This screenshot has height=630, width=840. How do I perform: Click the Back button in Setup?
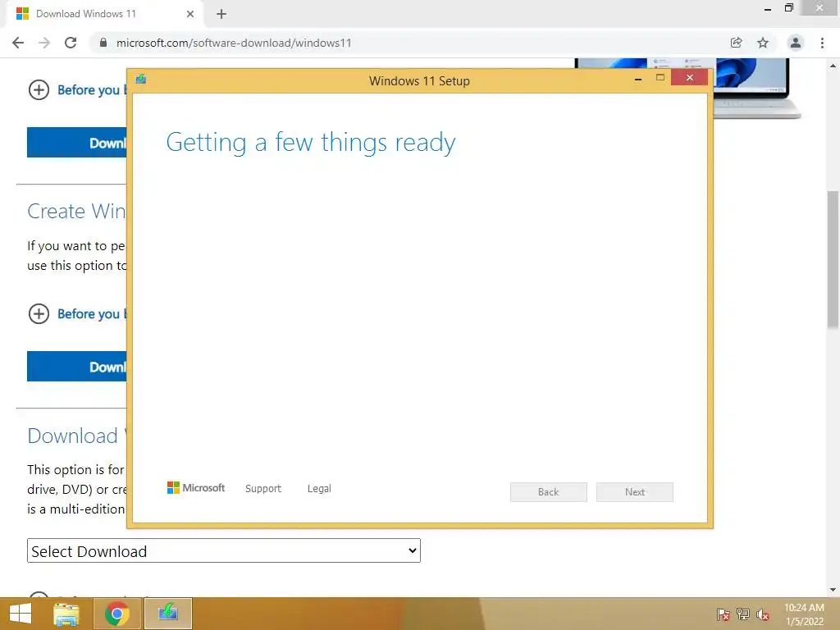coord(549,492)
